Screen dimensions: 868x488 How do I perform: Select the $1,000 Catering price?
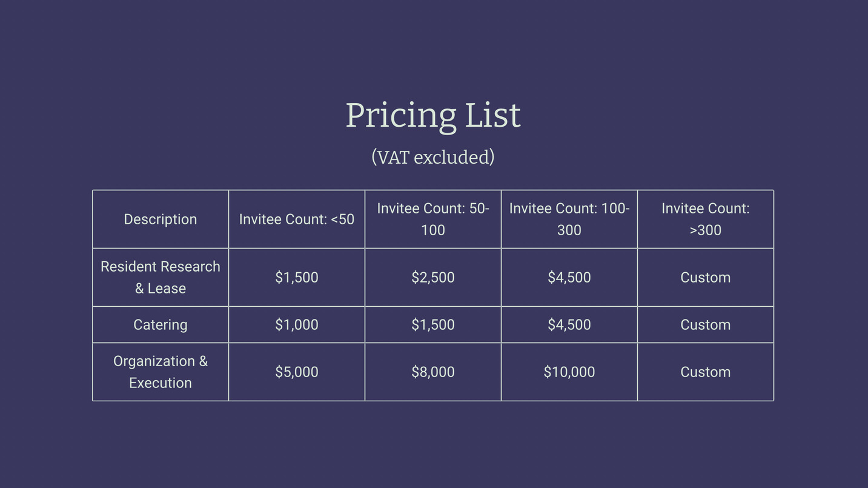point(297,325)
